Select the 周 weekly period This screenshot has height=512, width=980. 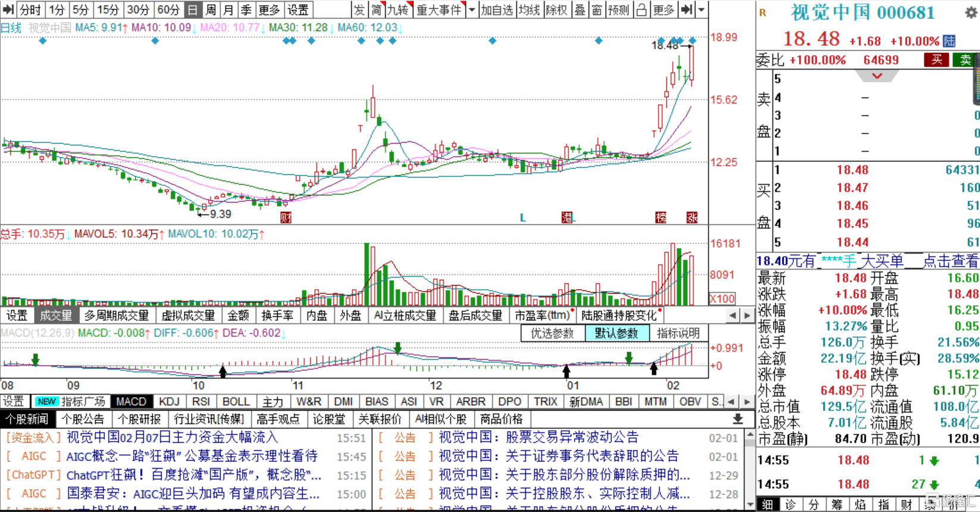pos(211,10)
